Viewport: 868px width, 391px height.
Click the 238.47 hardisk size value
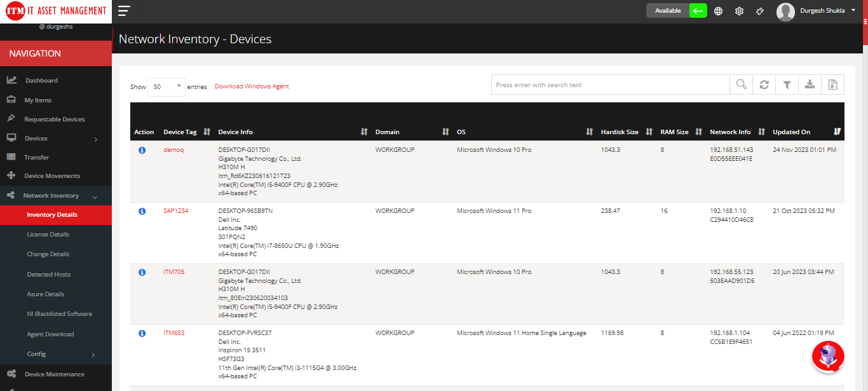(x=611, y=211)
